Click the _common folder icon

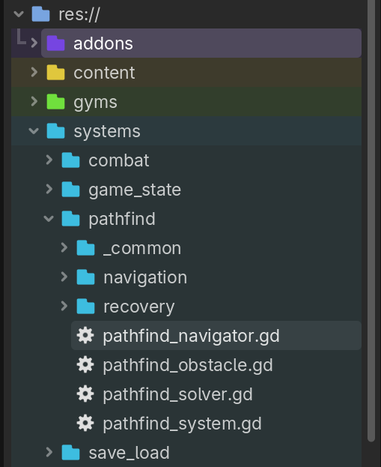coord(86,248)
